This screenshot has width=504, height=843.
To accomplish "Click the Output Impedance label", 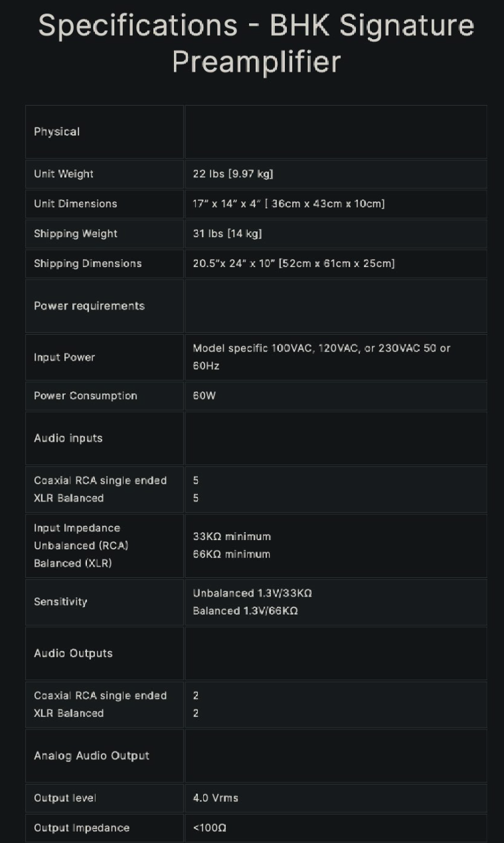I will point(82,828).
